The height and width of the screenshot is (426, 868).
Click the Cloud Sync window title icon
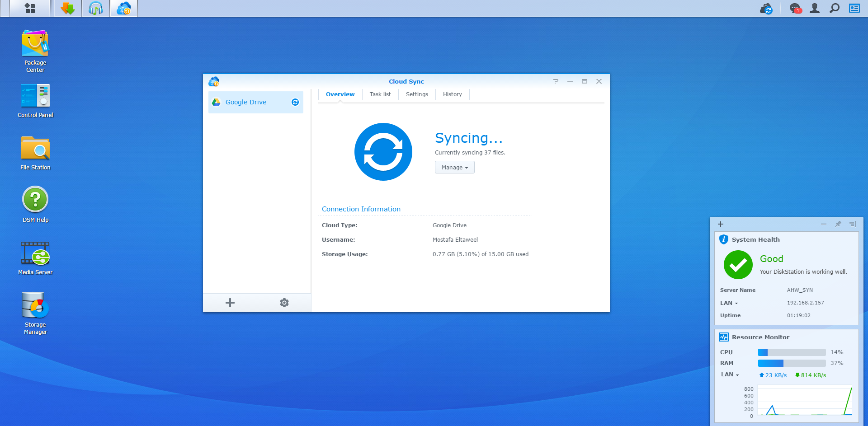pyautogui.click(x=214, y=82)
